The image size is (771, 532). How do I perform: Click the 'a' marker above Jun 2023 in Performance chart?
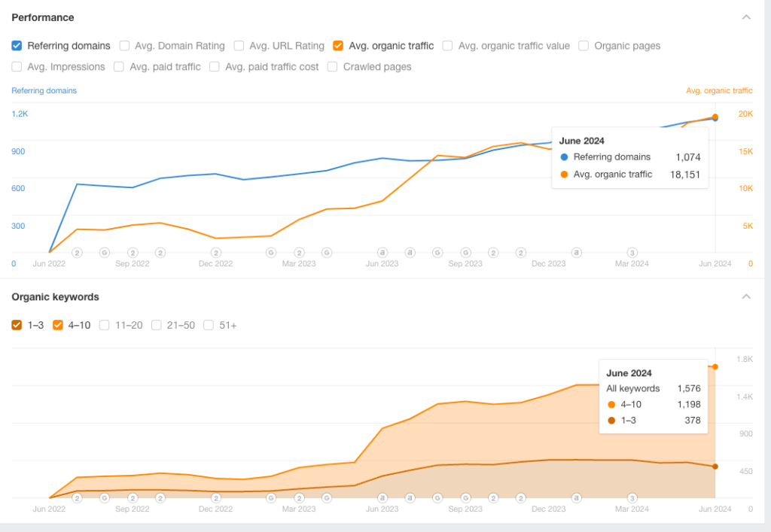[x=382, y=253]
